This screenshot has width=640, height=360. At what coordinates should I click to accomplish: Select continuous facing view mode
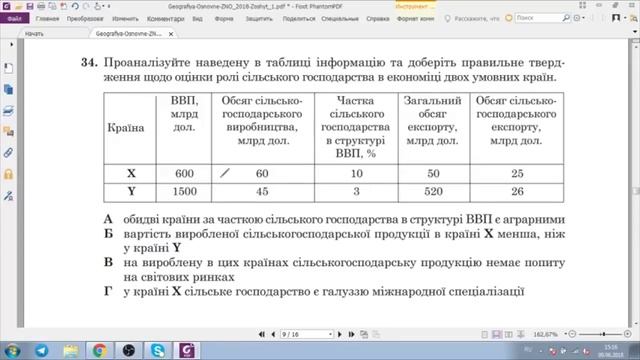click(520, 335)
